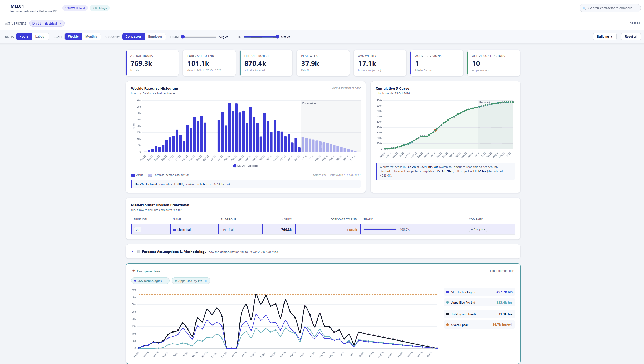Click + Compare in Electrical row
644x364 pixels.
478,229
